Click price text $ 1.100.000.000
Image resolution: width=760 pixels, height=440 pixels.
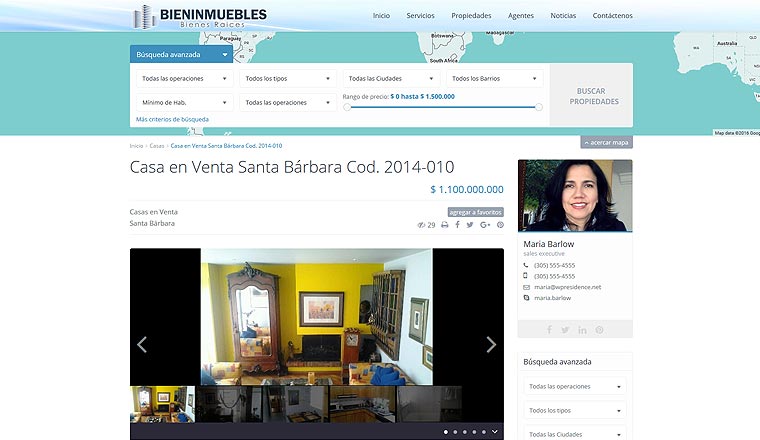click(467, 189)
